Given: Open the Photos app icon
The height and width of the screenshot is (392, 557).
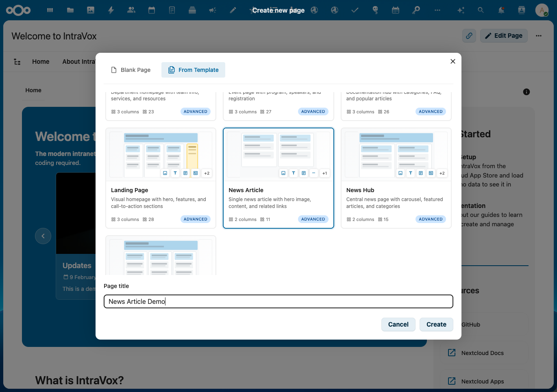Looking at the screenshot, I should pos(90,10).
